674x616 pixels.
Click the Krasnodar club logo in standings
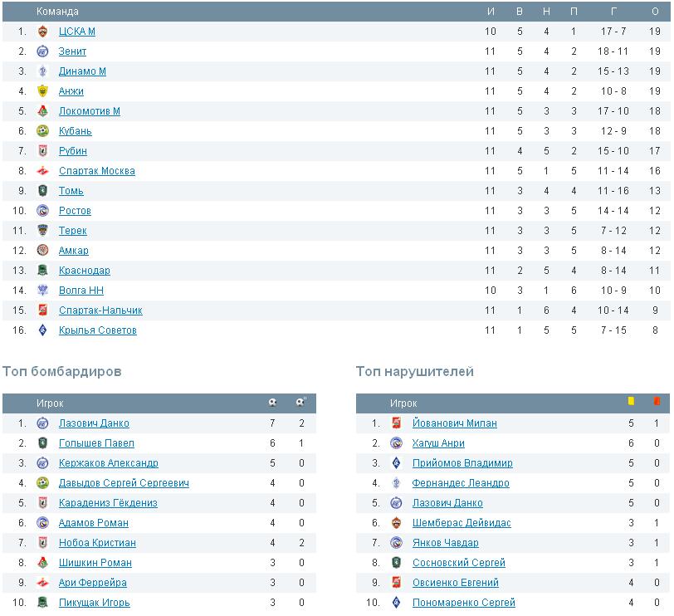tap(43, 271)
